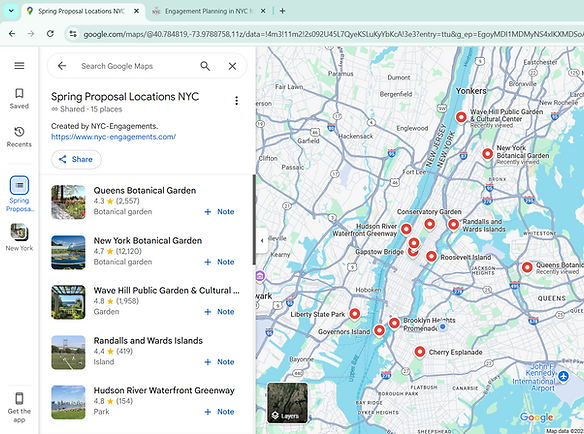
Task: Open Wave Hill Public Garden thumbnail
Action: [68, 302]
